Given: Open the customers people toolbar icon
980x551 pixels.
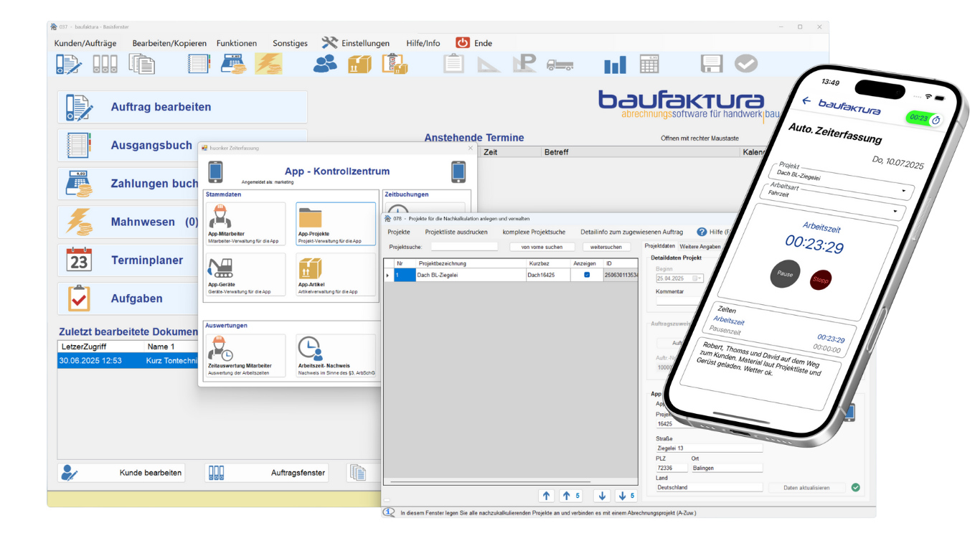Looking at the screenshot, I should pos(325,64).
